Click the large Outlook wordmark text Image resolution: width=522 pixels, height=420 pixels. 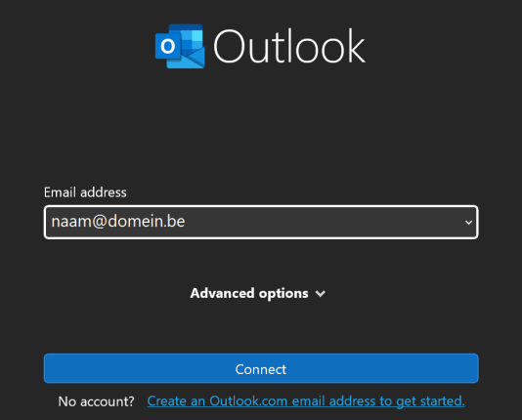(289, 46)
